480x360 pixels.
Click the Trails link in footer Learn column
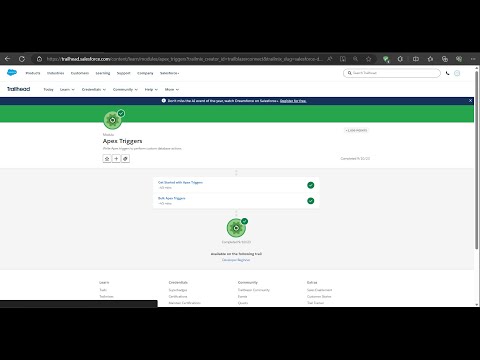pos(103,290)
